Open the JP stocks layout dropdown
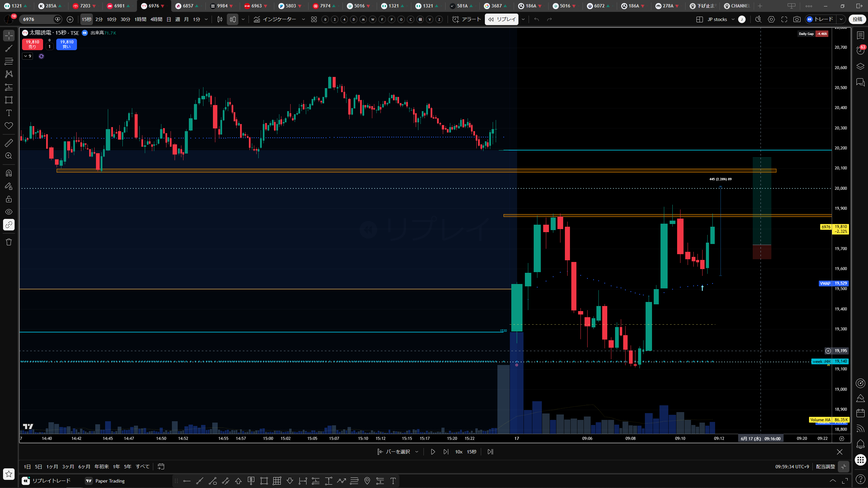 (721, 19)
